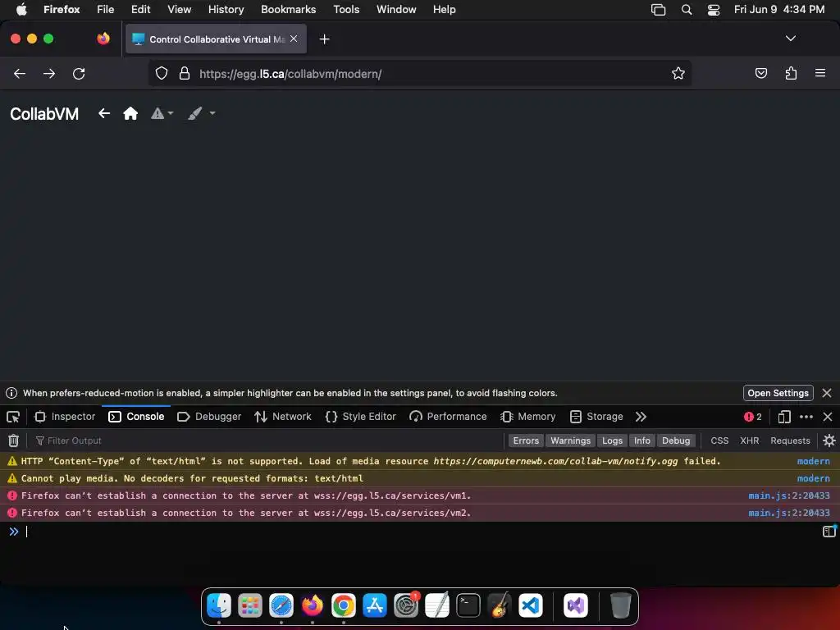
Task: Open the Tools menu in menu bar
Action: [x=346, y=9]
